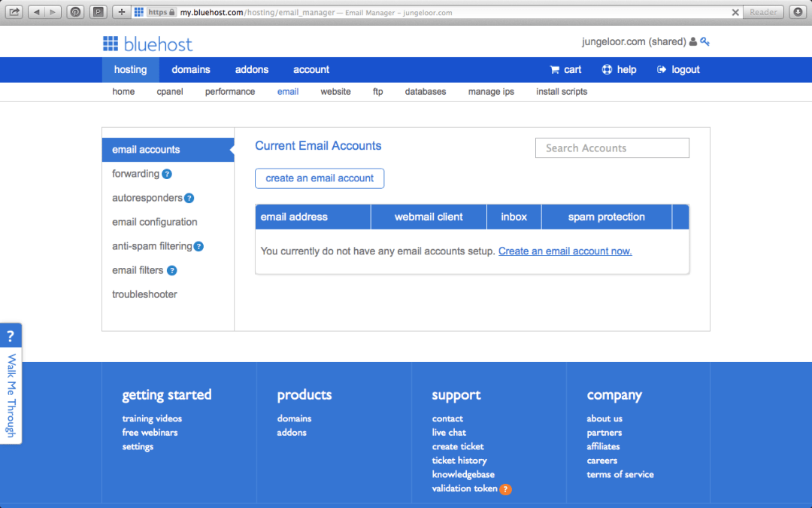The image size is (812, 508).
Task: Open email filters help icon
Action: [x=172, y=271]
